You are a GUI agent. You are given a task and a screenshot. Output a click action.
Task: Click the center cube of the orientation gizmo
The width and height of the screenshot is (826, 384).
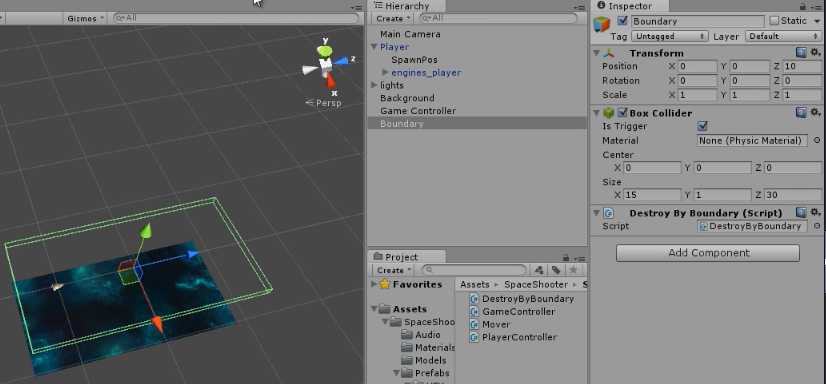click(x=326, y=65)
